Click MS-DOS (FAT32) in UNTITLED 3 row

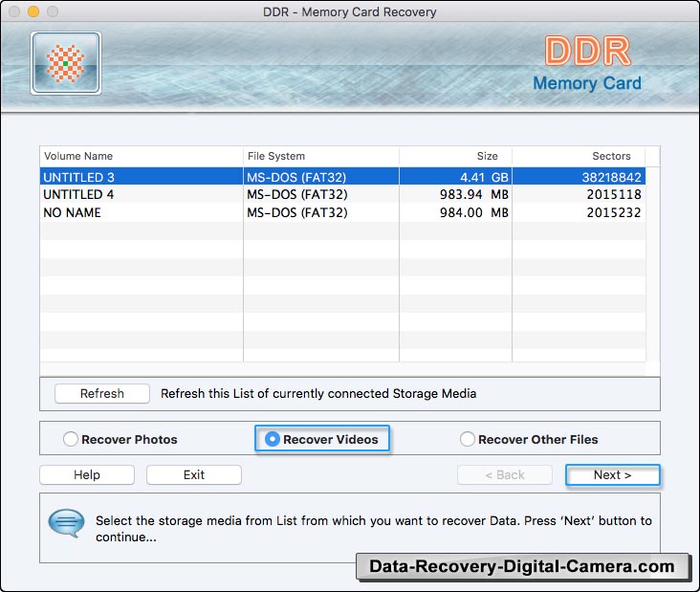click(x=296, y=177)
